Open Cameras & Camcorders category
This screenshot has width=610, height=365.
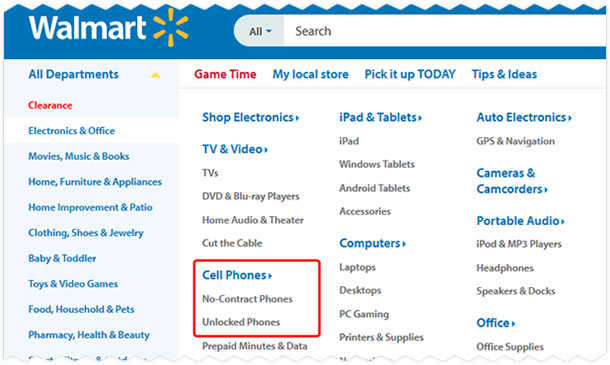(x=512, y=181)
